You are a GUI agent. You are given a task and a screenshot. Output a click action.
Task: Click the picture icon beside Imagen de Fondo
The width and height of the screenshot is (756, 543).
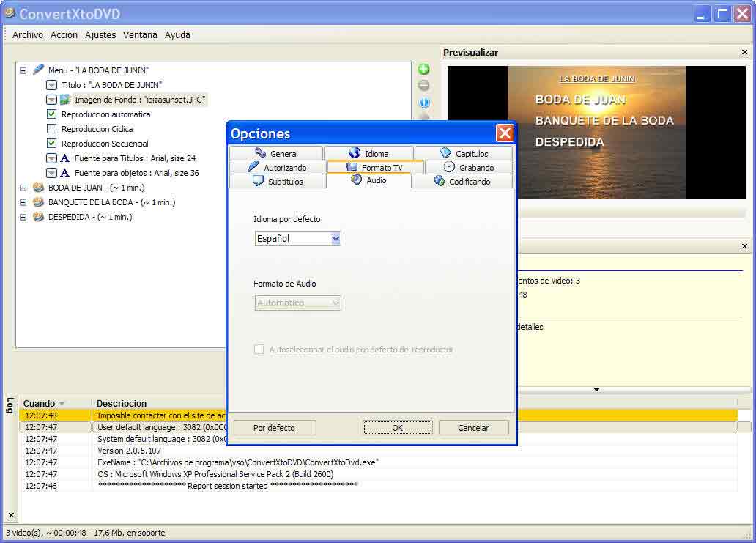65,100
